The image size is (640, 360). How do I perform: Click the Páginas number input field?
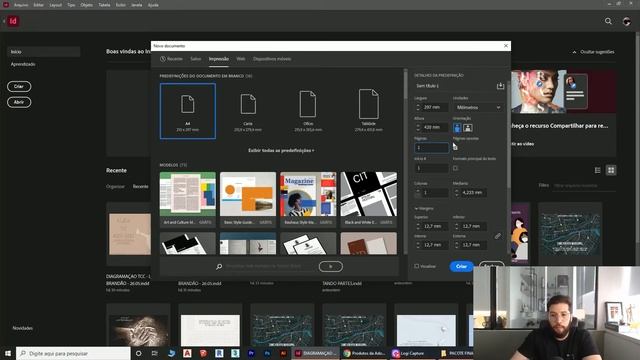pyautogui.click(x=431, y=147)
